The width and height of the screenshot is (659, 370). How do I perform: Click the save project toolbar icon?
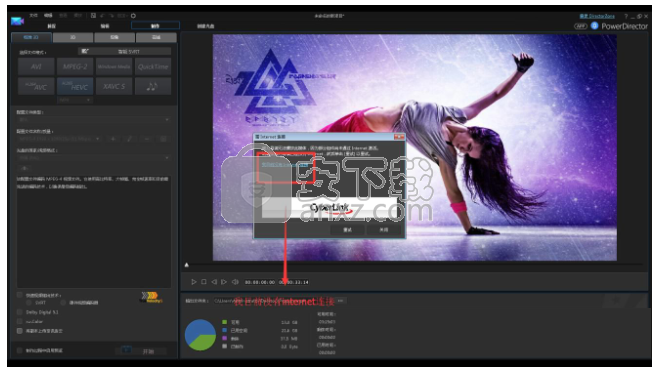point(93,16)
